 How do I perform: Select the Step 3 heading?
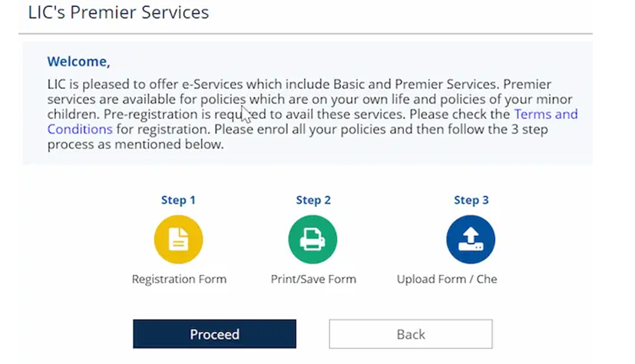click(471, 200)
